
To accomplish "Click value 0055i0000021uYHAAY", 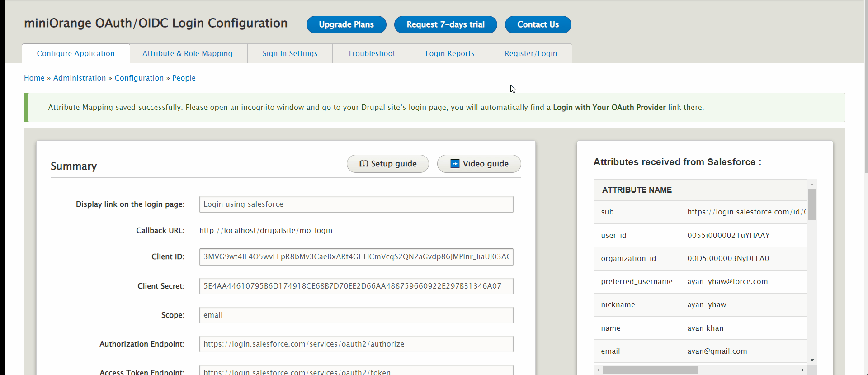I will [x=728, y=235].
